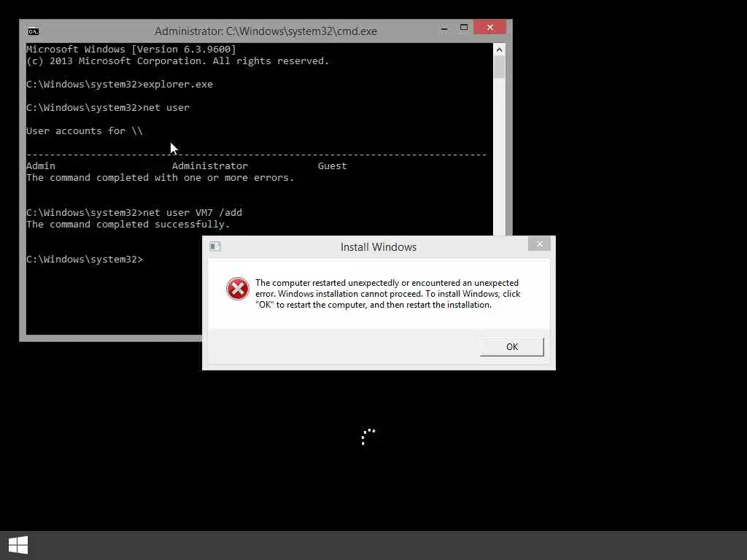Click OK in the Install Windows dialog
Screen dimensions: 747x560
pos(511,346)
